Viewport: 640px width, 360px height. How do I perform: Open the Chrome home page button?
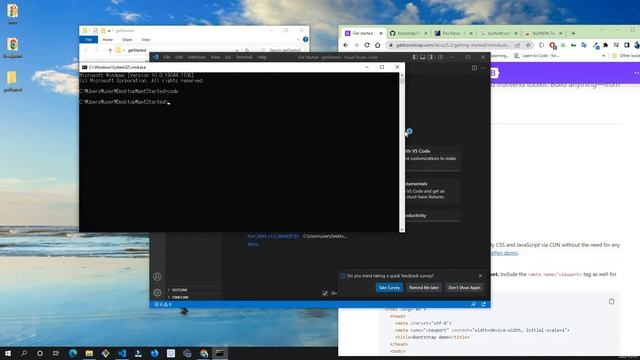[x=378, y=45]
